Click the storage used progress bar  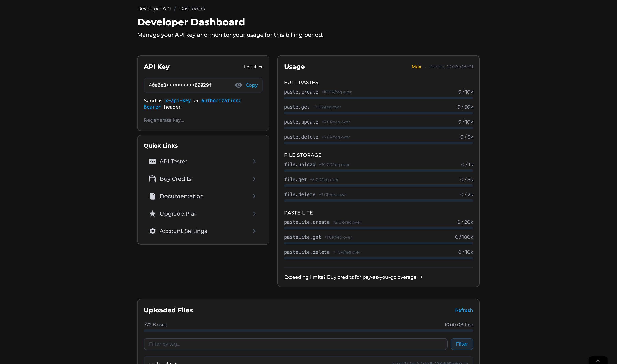tap(308, 331)
